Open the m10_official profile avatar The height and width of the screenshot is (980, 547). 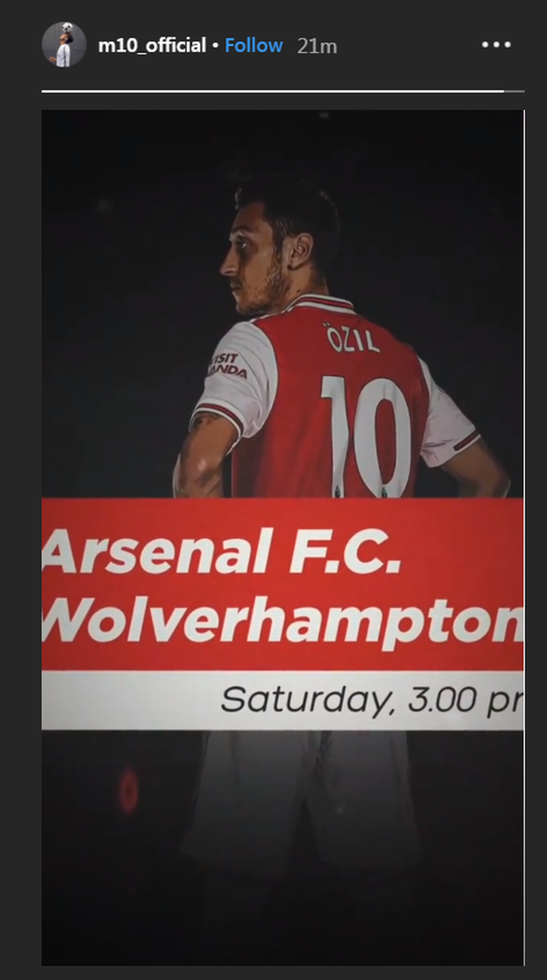64,45
